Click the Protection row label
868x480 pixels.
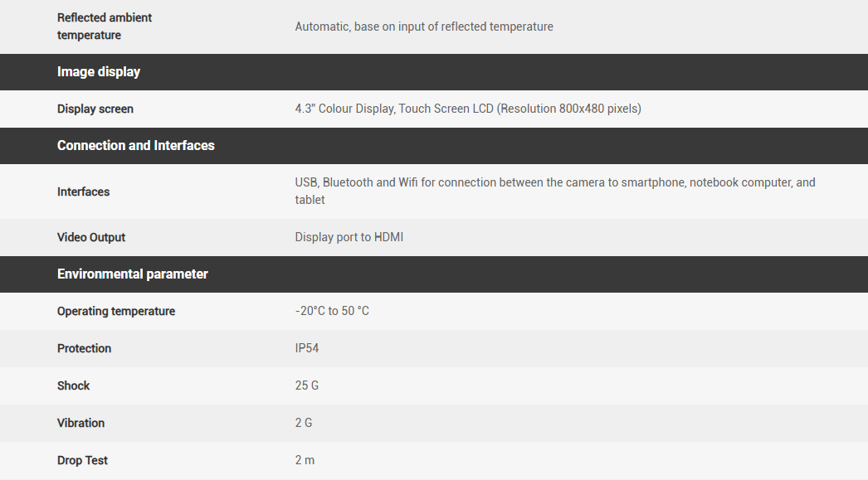85,348
